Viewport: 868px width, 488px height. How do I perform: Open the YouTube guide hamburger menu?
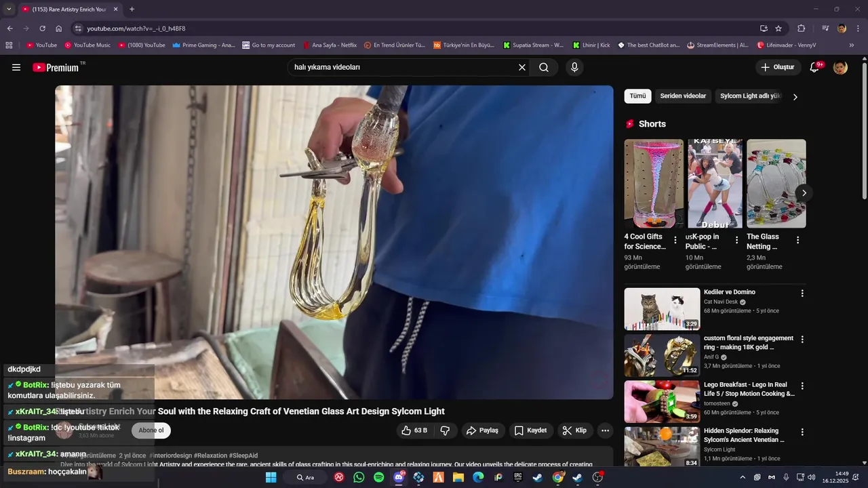click(16, 67)
